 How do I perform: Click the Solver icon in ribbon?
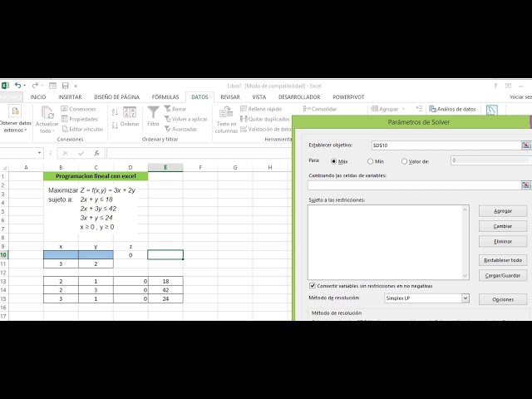491,110
